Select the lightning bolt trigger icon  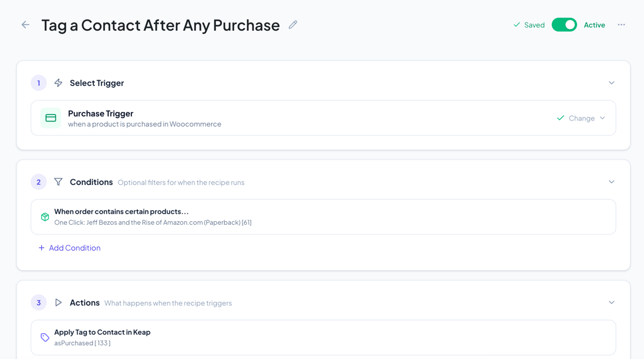58,82
